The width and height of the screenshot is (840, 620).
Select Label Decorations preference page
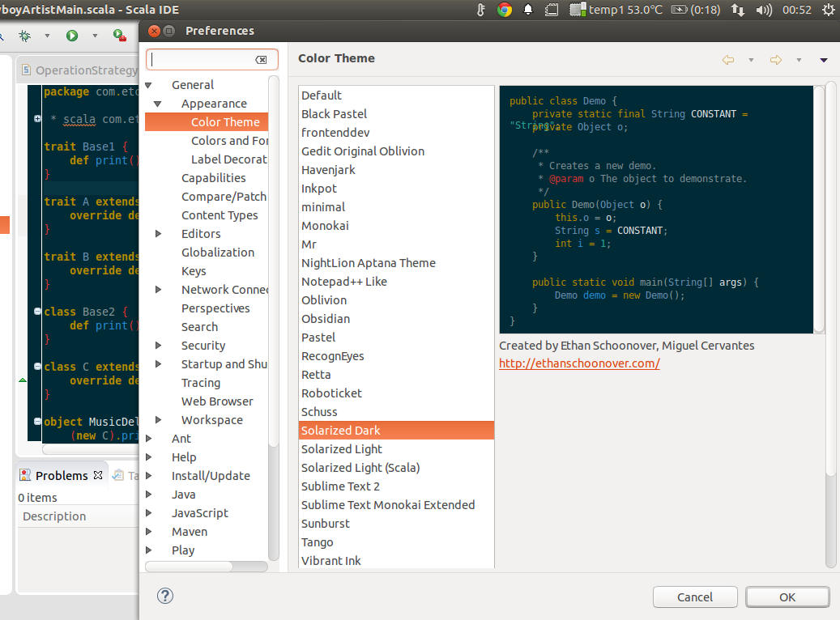tap(229, 159)
